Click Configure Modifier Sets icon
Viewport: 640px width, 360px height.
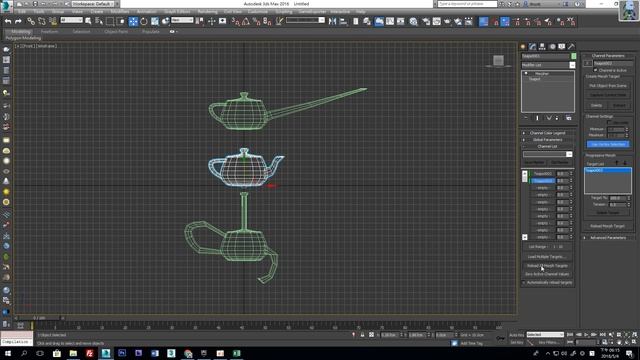coord(569,118)
